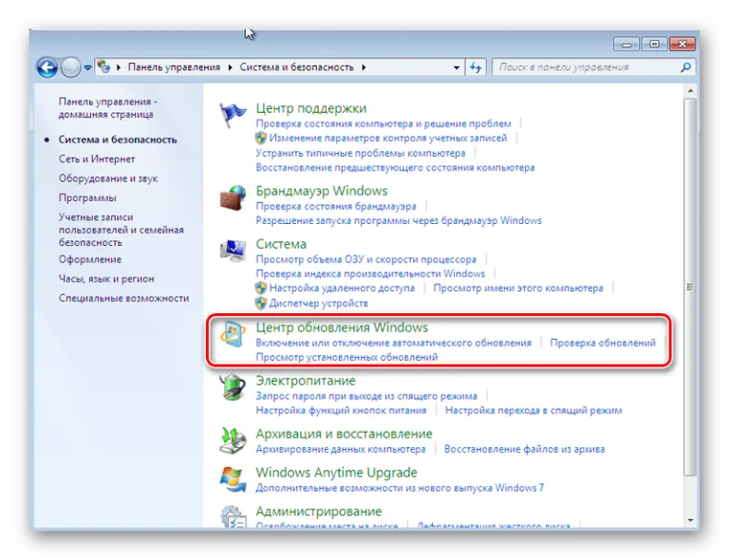Image resolution: width=729 pixels, height=560 pixels.
Task: Click Включение или отключение автоматического обновления
Action: [x=393, y=343]
